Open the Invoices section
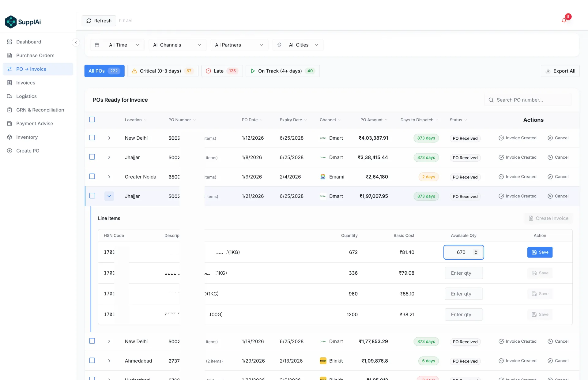This screenshot has width=588, height=380. click(x=38, y=83)
